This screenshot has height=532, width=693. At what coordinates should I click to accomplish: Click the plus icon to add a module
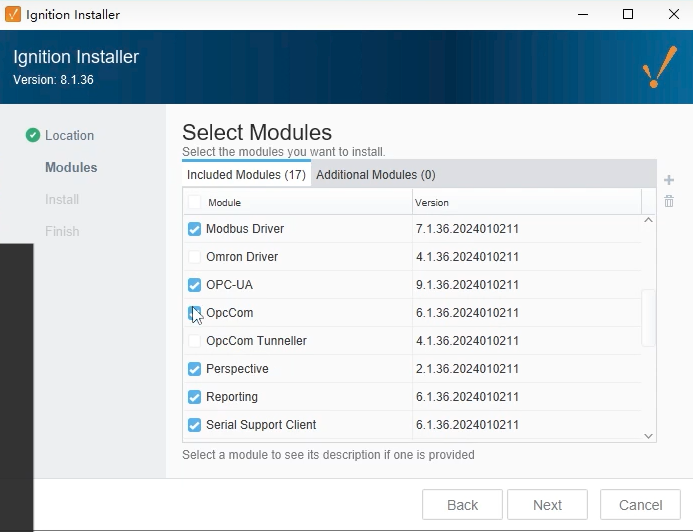point(669,180)
